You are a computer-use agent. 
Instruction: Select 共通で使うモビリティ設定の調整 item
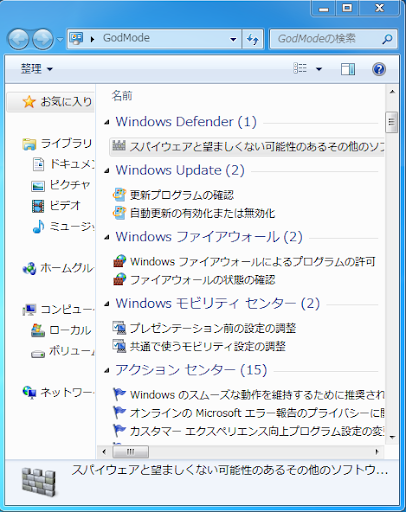pos(207,347)
